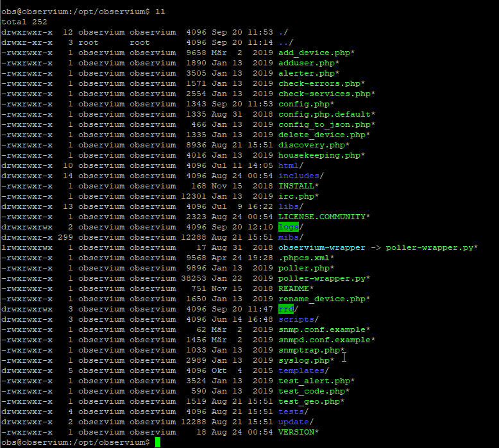Click the add_device.php file name
The image size is (499, 448).
click(x=314, y=53)
